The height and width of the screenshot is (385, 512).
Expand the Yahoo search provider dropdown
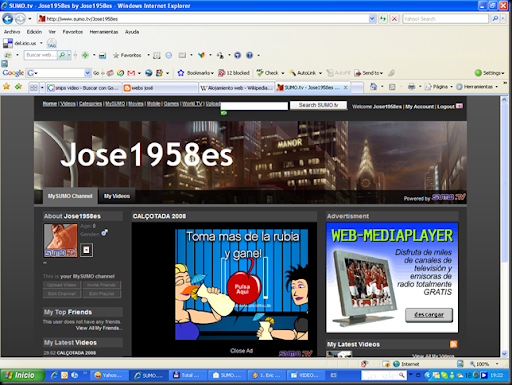(503, 19)
